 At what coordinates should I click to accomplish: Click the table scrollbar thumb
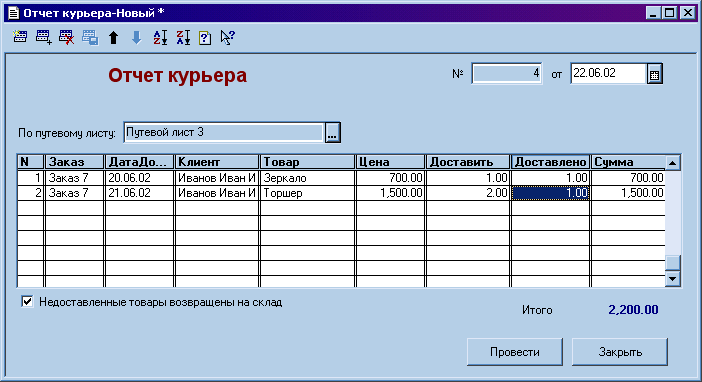672,263
